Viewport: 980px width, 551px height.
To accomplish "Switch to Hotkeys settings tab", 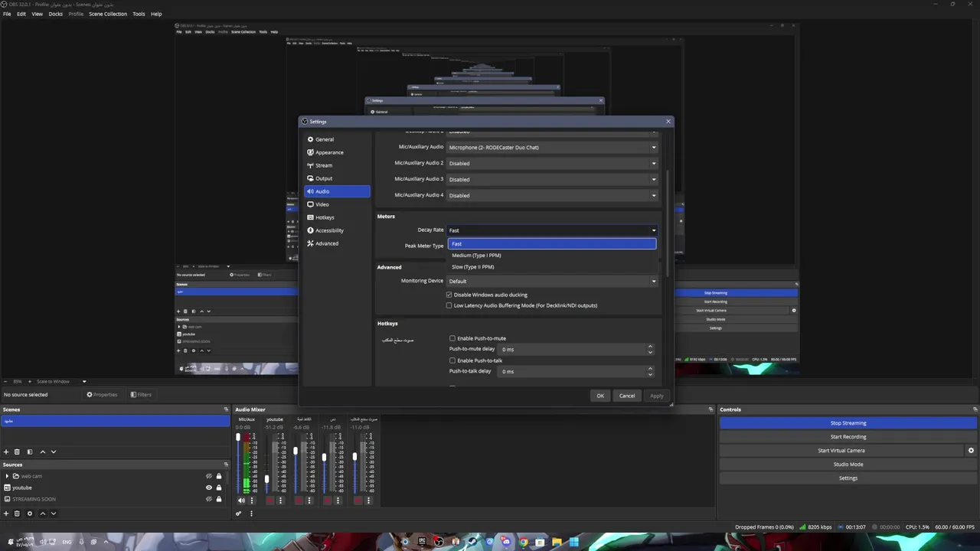I will (x=337, y=217).
